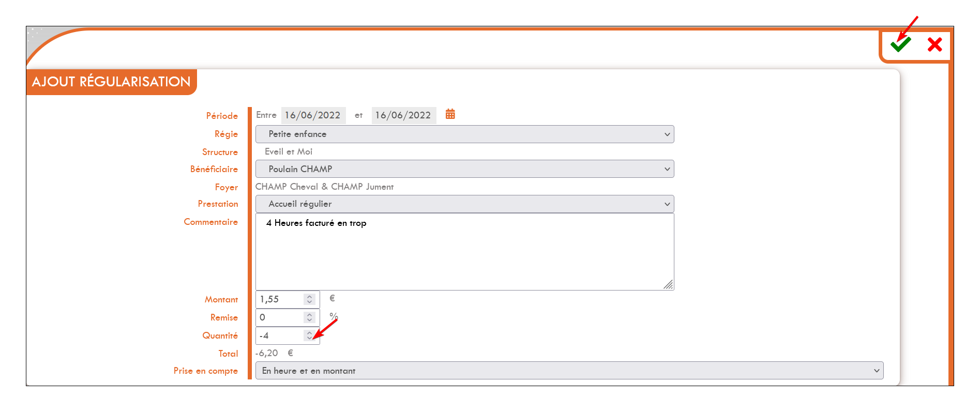
Task: Click the Bénéficiaire label
Action: [214, 169]
